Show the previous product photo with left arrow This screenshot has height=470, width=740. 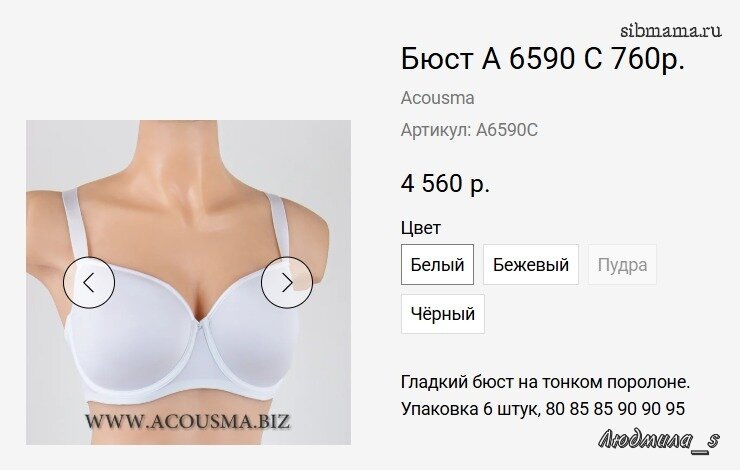point(89,283)
